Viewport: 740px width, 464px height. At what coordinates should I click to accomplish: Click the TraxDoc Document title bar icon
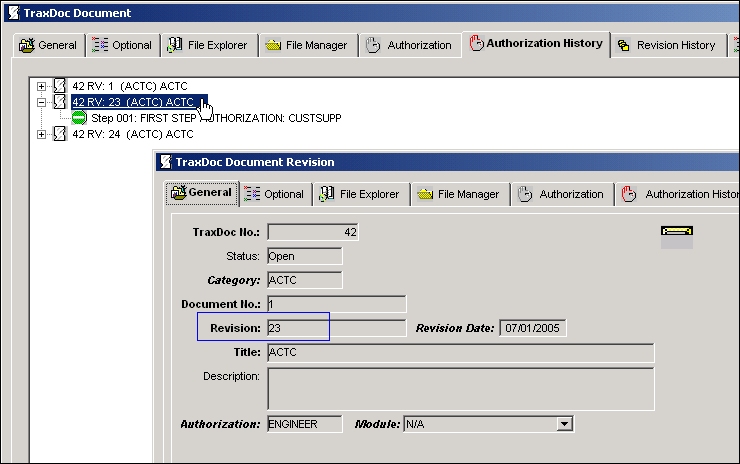pyautogui.click(x=14, y=13)
